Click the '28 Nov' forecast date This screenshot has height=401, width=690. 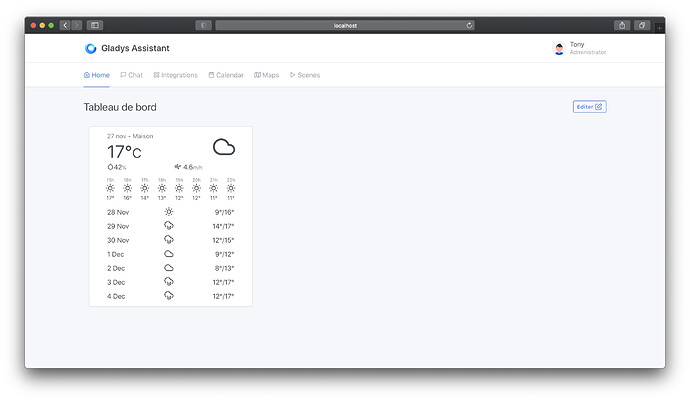[x=118, y=212]
